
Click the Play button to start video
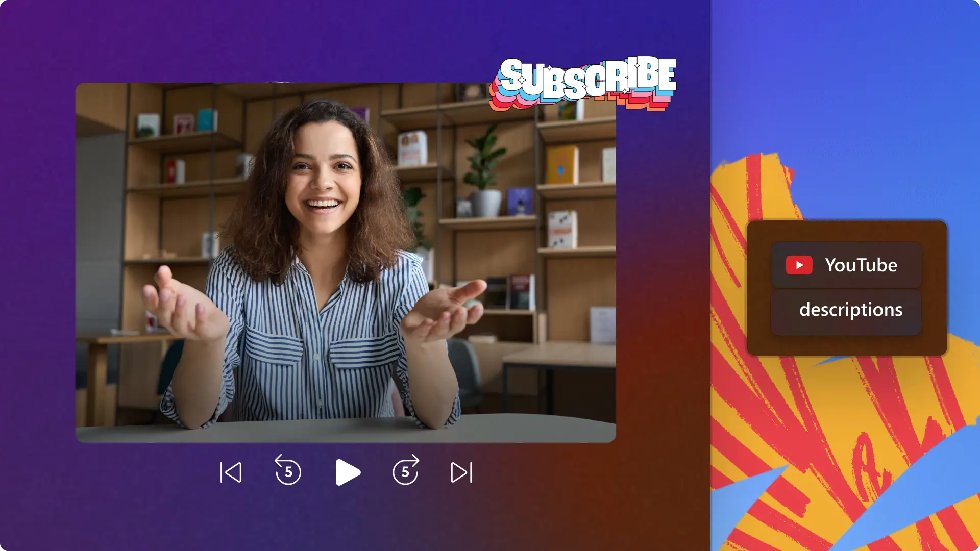347,471
